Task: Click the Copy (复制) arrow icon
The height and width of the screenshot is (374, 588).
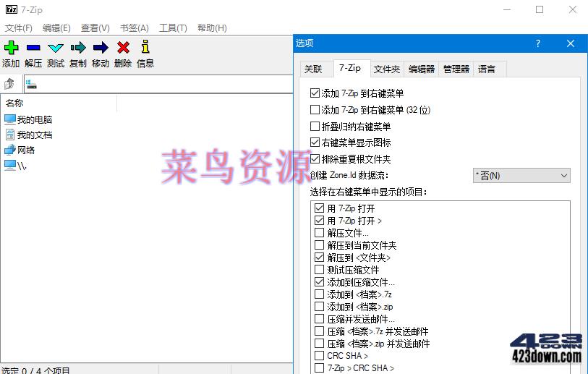Action: (78, 48)
